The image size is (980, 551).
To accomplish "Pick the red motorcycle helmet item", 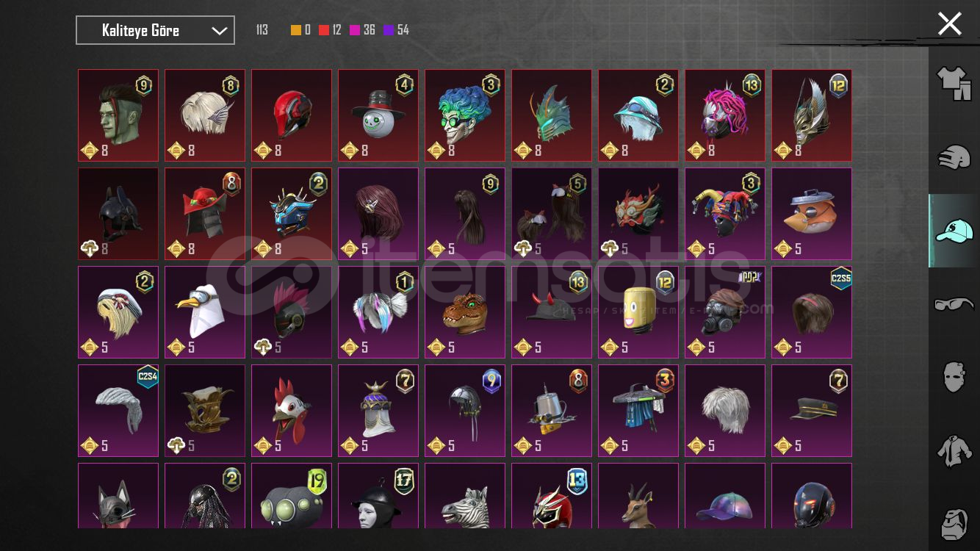I will click(292, 115).
